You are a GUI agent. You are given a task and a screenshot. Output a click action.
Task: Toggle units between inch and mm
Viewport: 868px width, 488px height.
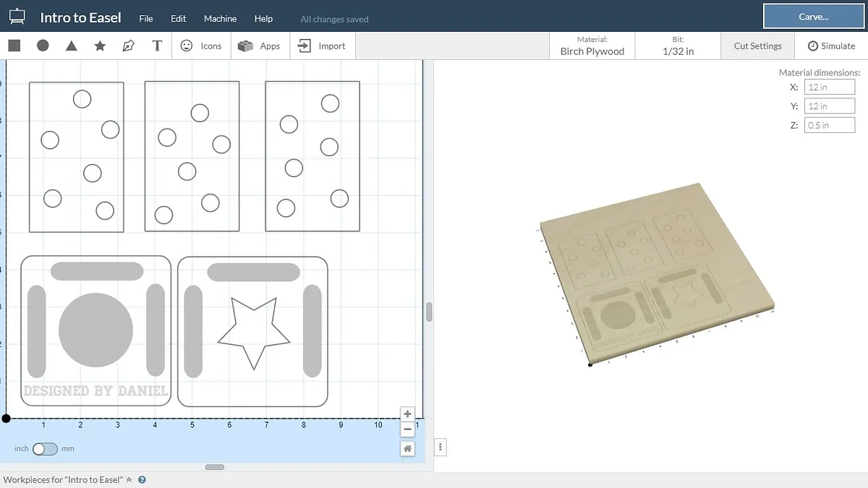[45, 449]
